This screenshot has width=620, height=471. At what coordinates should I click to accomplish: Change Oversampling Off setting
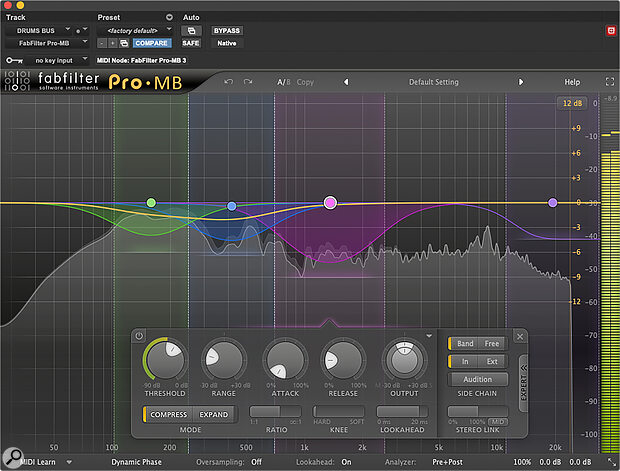tap(256, 462)
